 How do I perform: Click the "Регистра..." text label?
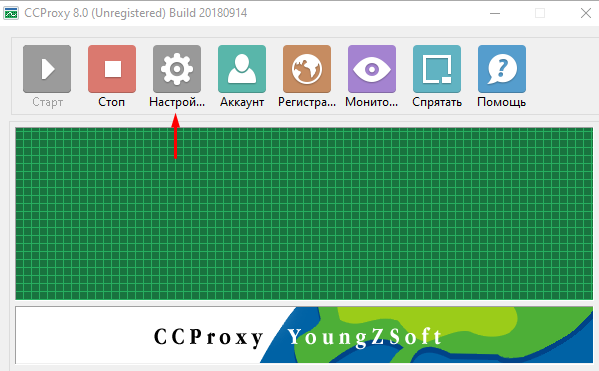[307, 102]
